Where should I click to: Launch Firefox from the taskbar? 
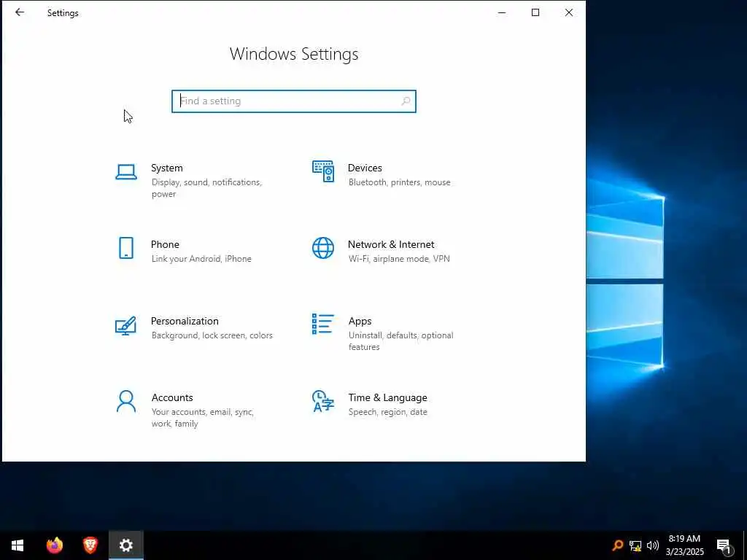click(x=54, y=545)
